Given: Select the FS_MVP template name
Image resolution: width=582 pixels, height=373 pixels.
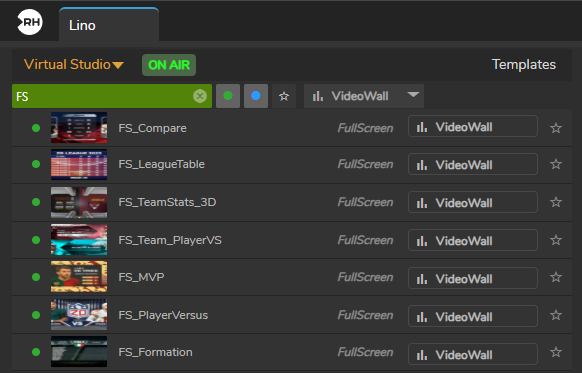Looking at the screenshot, I should [x=141, y=277].
